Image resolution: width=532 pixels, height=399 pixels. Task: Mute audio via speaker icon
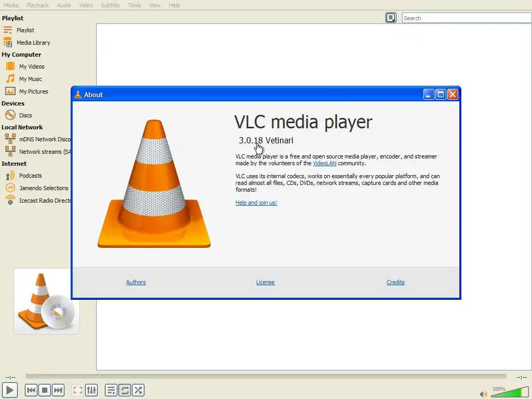484,394
